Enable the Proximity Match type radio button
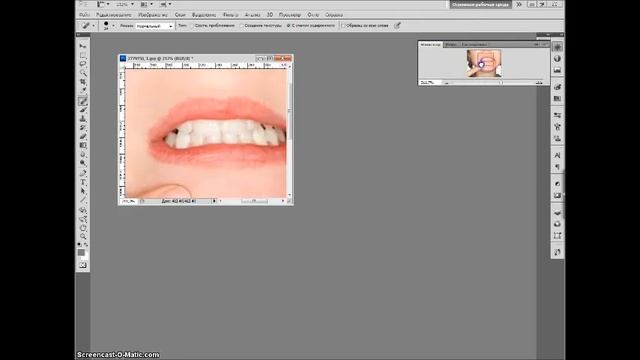 click(x=193, y=25)
